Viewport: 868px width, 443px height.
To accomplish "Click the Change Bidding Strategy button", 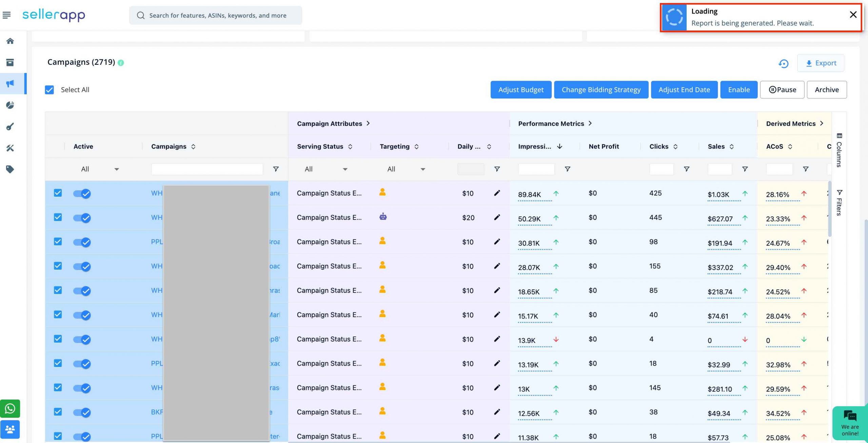I will (601, 90).
